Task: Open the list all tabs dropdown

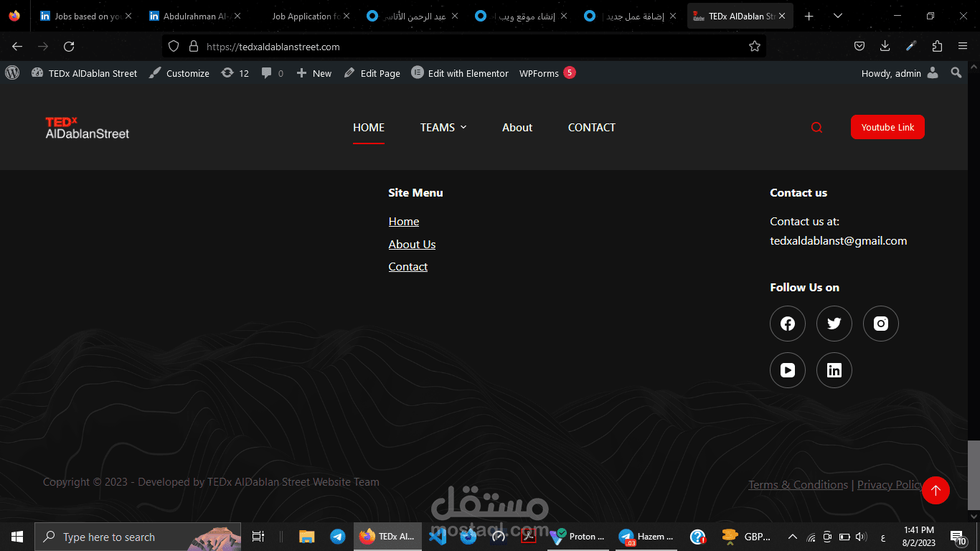Action: coord(838,16)
